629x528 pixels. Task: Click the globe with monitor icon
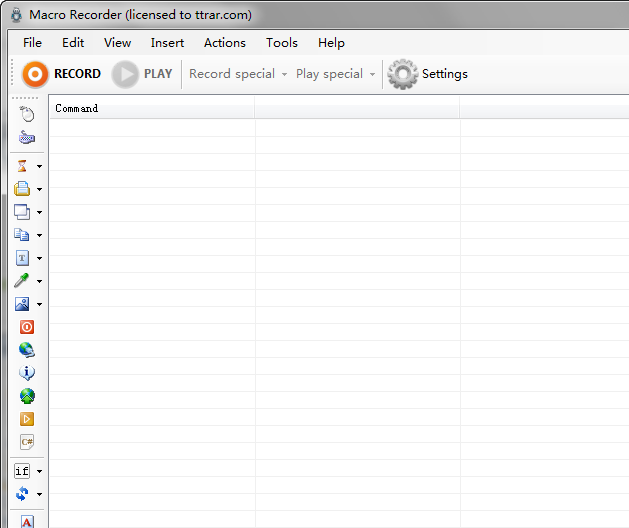[27, 350]
